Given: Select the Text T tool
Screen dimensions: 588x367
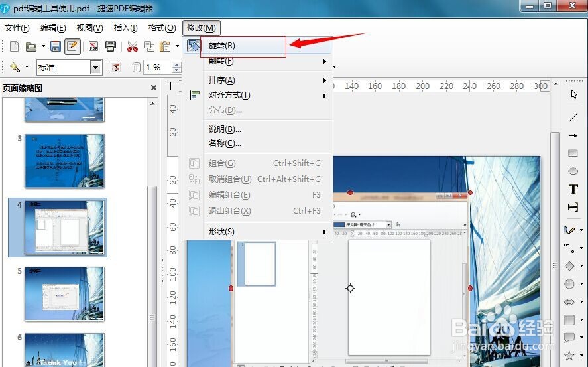Looking at the screenshot, I should pyautogui.click(x=573, y=190).
